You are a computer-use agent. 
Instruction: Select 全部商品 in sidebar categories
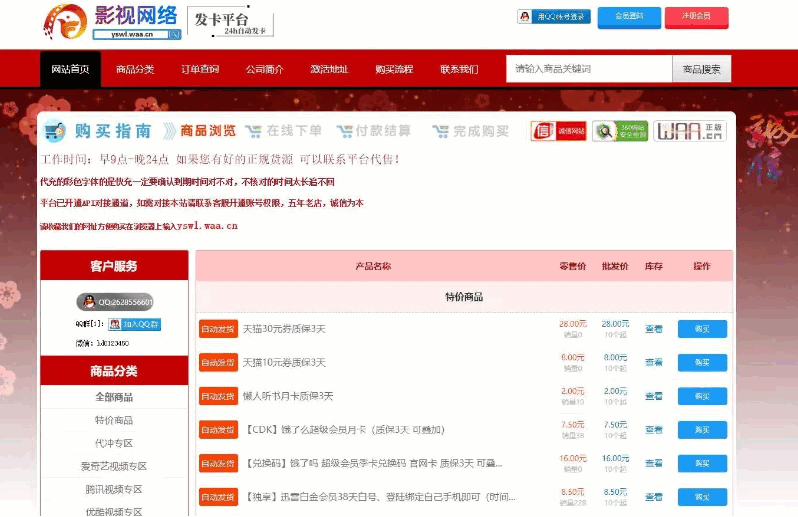click(x=114, y=397)
